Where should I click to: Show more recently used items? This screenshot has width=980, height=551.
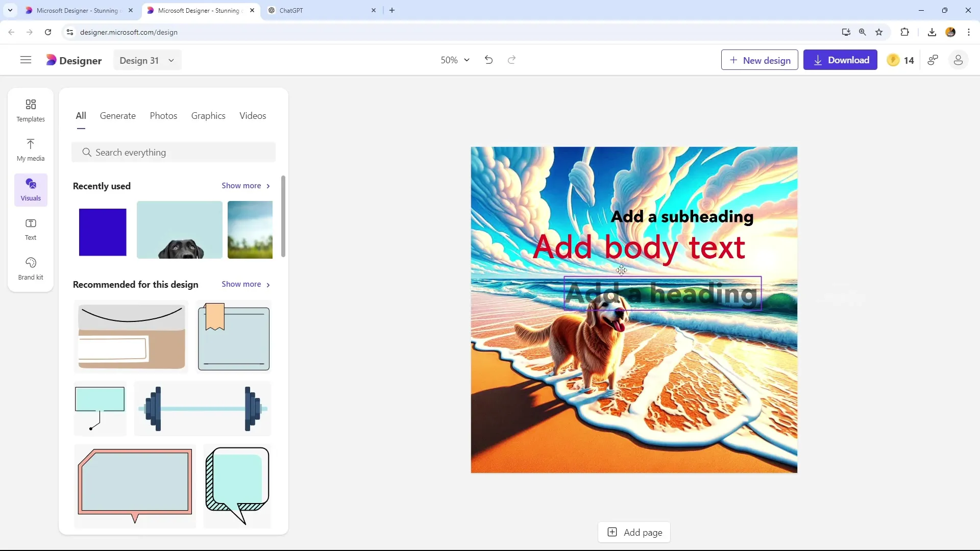(246, 186)
